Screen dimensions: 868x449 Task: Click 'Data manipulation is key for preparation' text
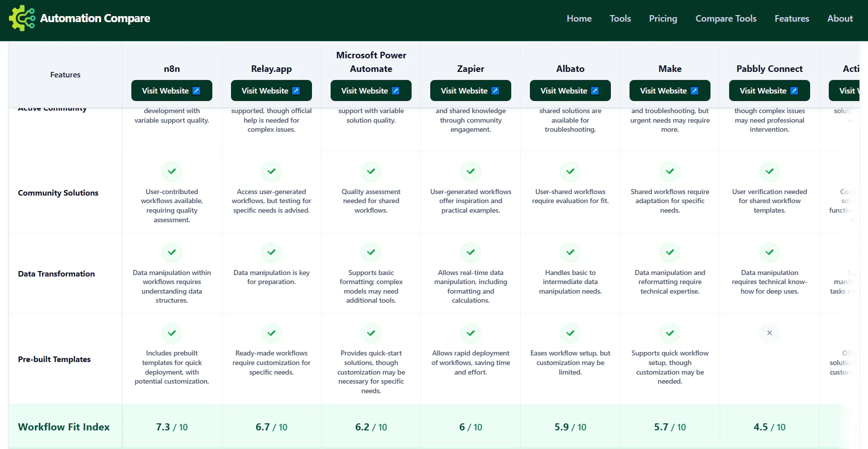pyautogui.click(x=271, y=278)
